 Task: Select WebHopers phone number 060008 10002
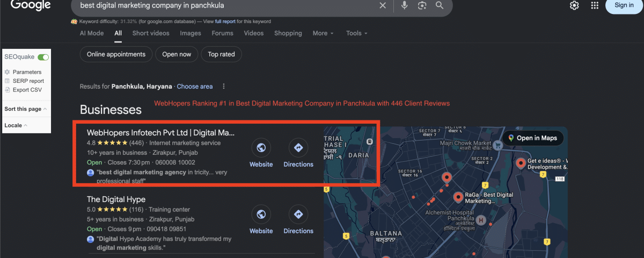coord(175,162)
